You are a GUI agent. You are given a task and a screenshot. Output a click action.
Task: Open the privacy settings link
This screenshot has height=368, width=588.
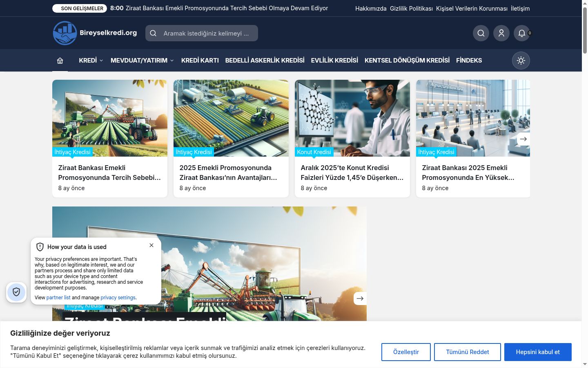coord(118,298)
